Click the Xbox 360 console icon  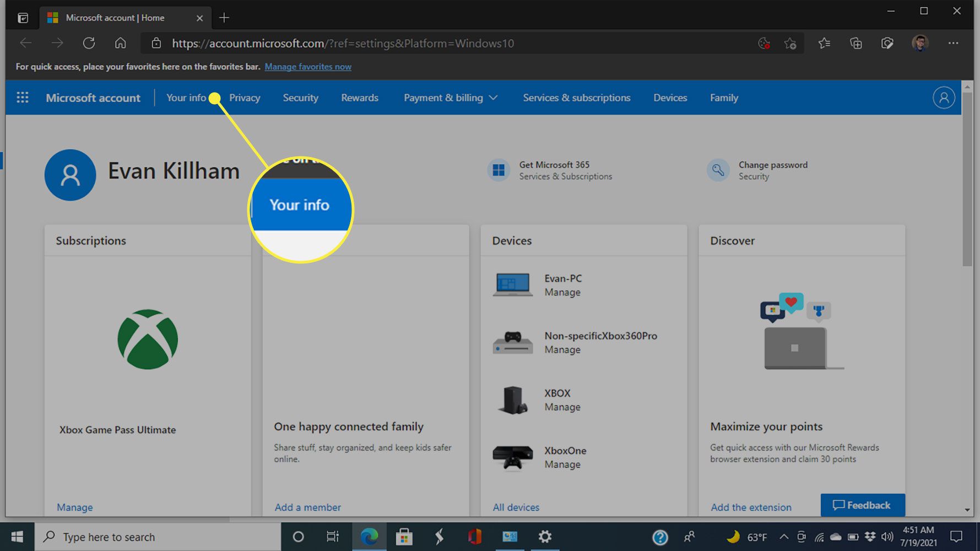(512, 342)
